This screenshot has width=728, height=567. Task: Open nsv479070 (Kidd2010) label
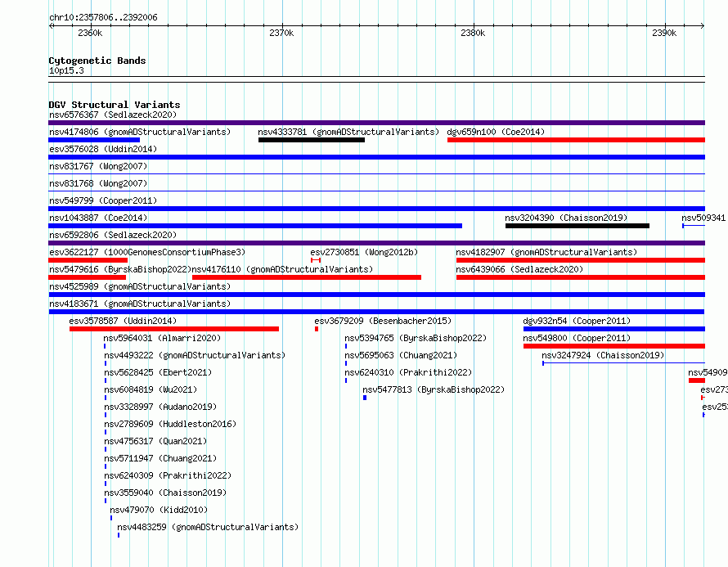point(159,510)
